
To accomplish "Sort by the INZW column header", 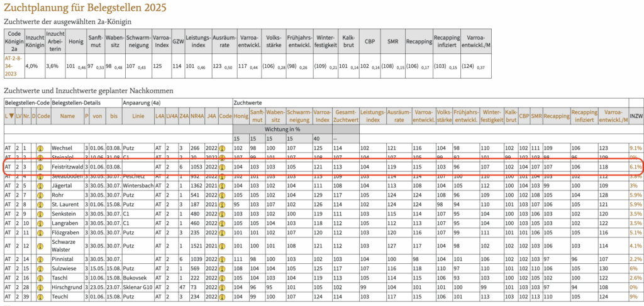I will coord(636,116).
